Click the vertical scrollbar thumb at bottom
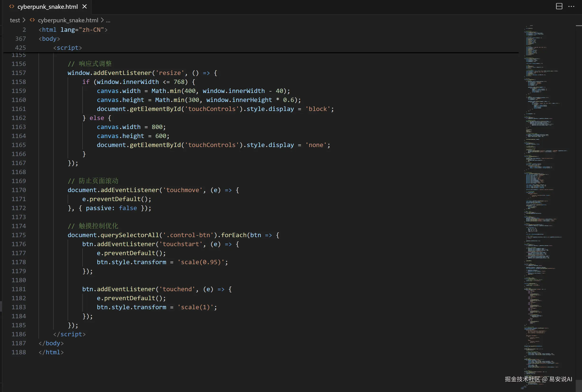 [578, 386]
